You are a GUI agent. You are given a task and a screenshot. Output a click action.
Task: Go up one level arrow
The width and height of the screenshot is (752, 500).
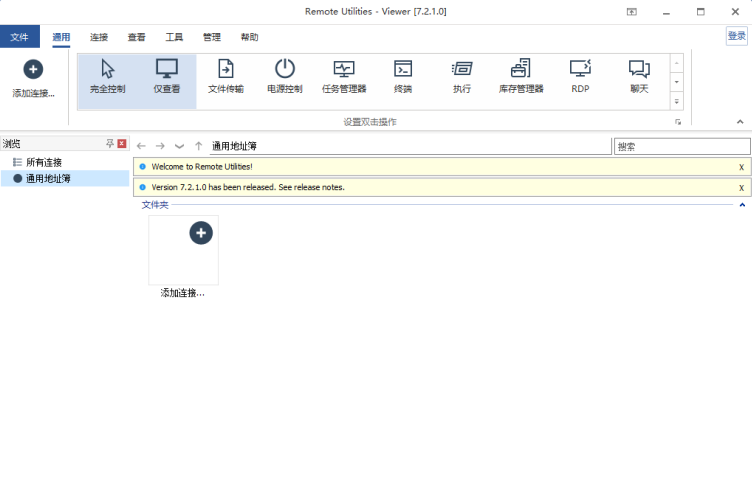point(199,146)
